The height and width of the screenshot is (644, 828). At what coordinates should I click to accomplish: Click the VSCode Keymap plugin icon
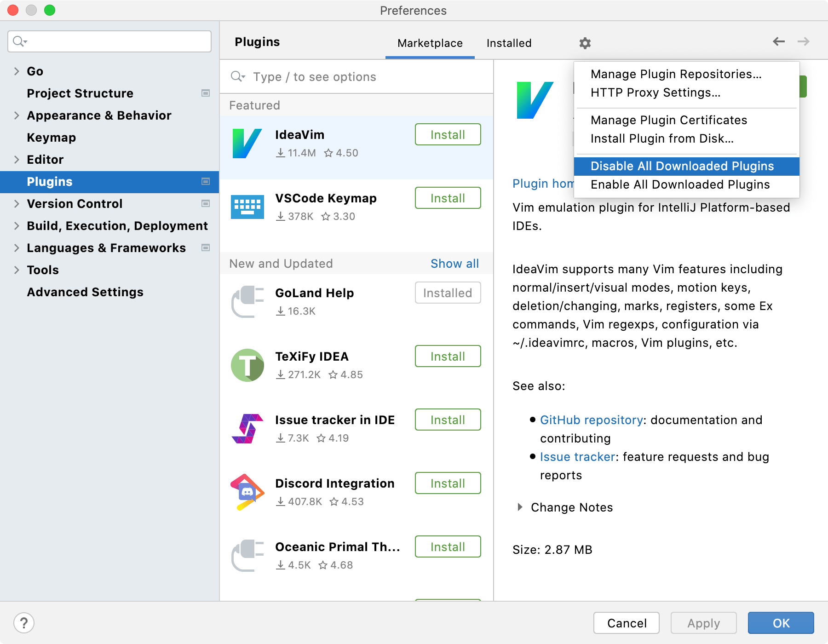247,207
